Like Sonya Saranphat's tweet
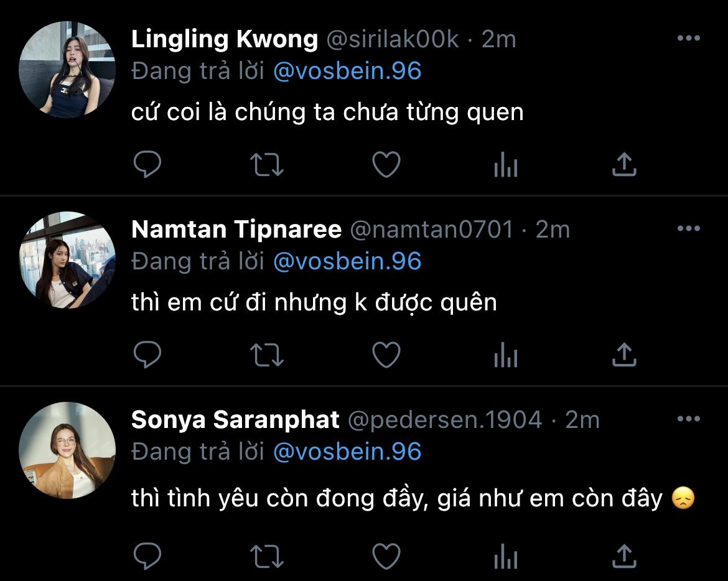Screen dimensions: 728x581 (386, 556)
